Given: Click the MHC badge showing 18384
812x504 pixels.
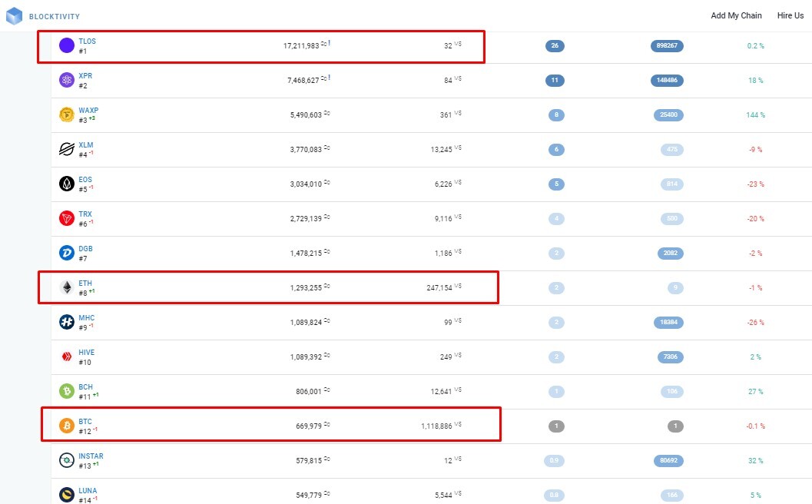Looking at the screenshot, I should tap(668, 322).
